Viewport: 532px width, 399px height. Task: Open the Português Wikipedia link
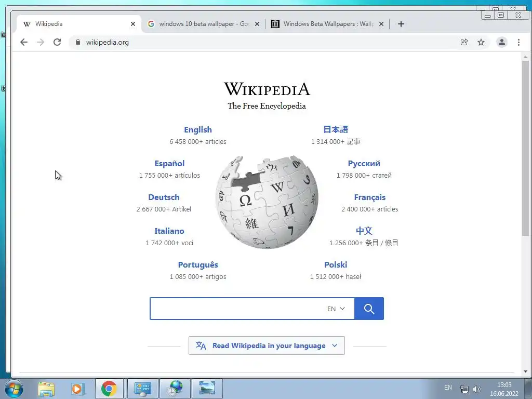pyautogui.click(x=198, y=264)
